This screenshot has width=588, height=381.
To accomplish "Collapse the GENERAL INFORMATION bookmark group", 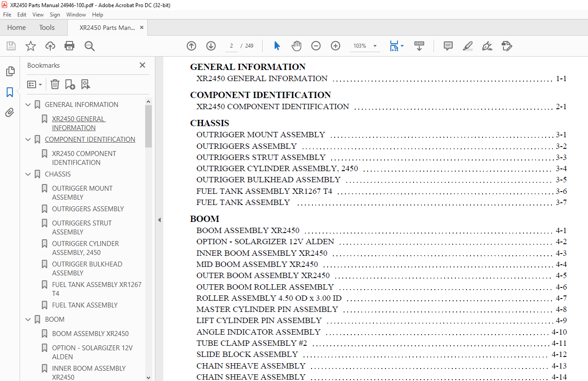I will (28, 105).
